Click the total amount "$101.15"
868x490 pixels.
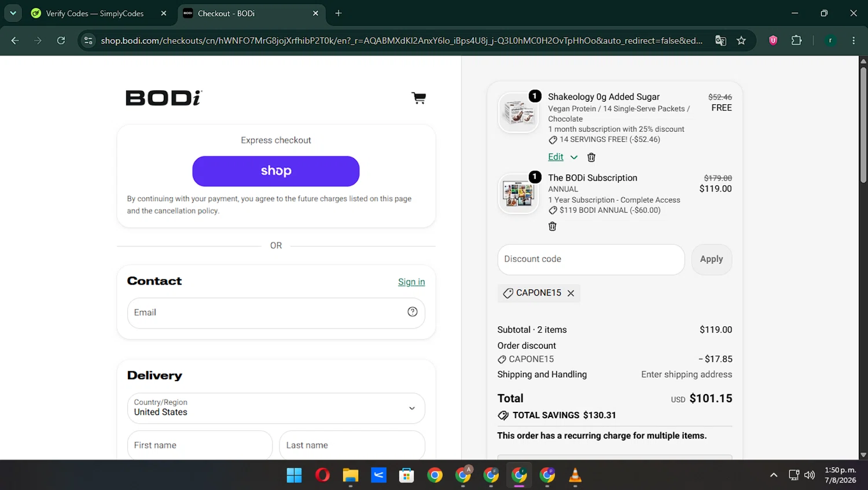click(x=711, y=399)
